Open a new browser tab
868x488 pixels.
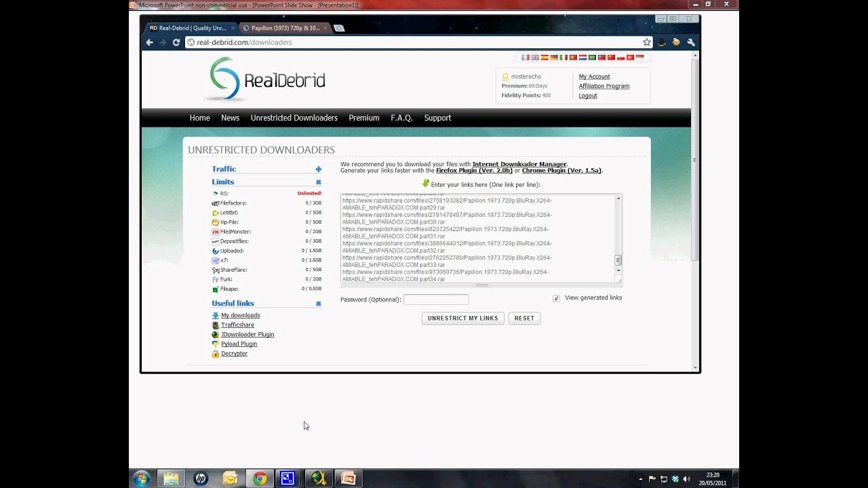tap(339, 28)
